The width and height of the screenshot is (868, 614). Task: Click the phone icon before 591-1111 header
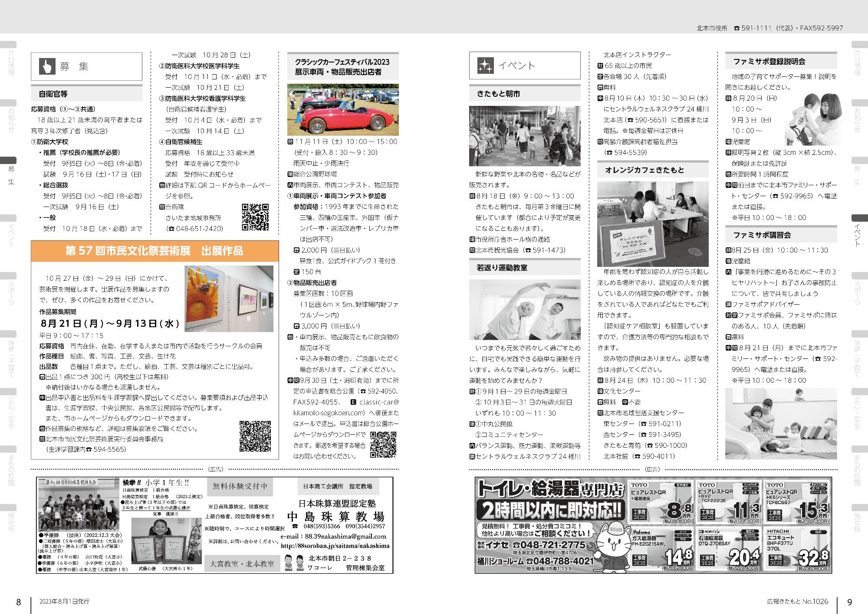click(736, 28)
